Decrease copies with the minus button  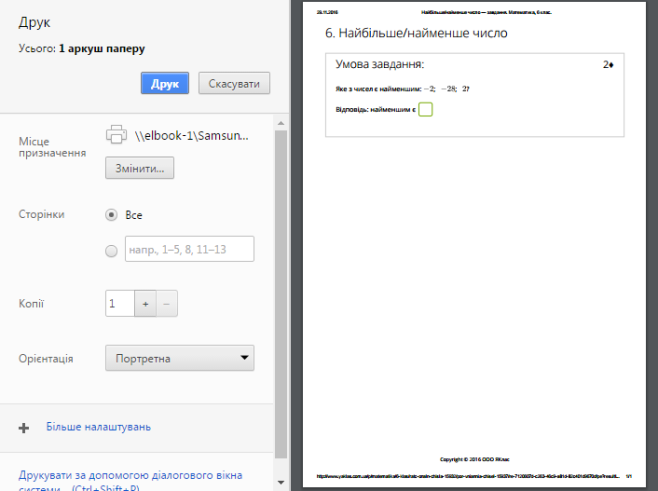coord(167,303)
